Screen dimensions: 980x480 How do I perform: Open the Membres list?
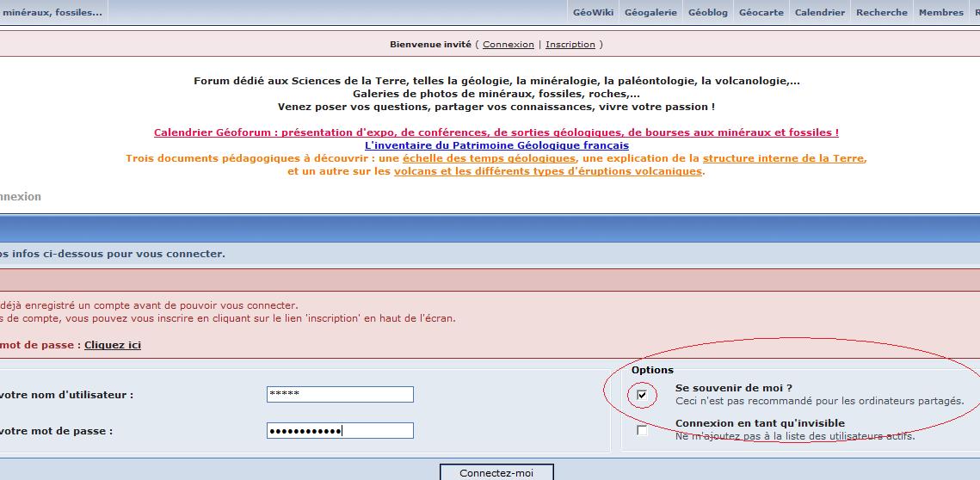[x=940, y=12]
